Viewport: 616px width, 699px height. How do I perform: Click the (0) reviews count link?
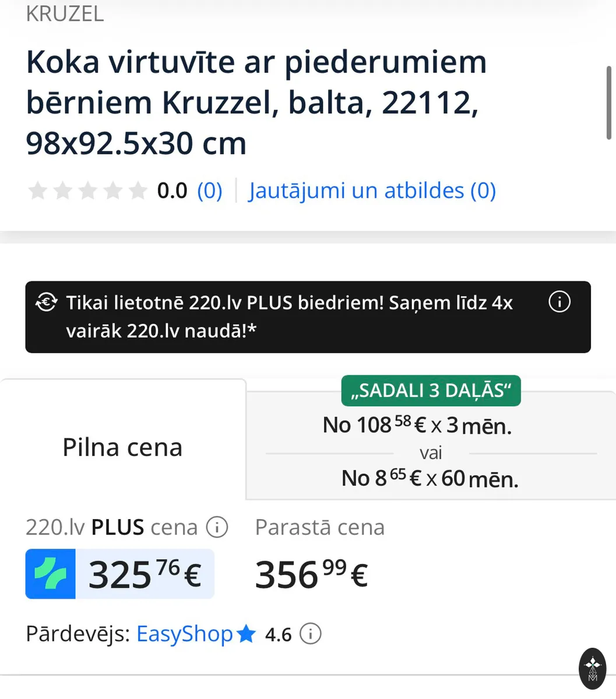pos(210,190)
